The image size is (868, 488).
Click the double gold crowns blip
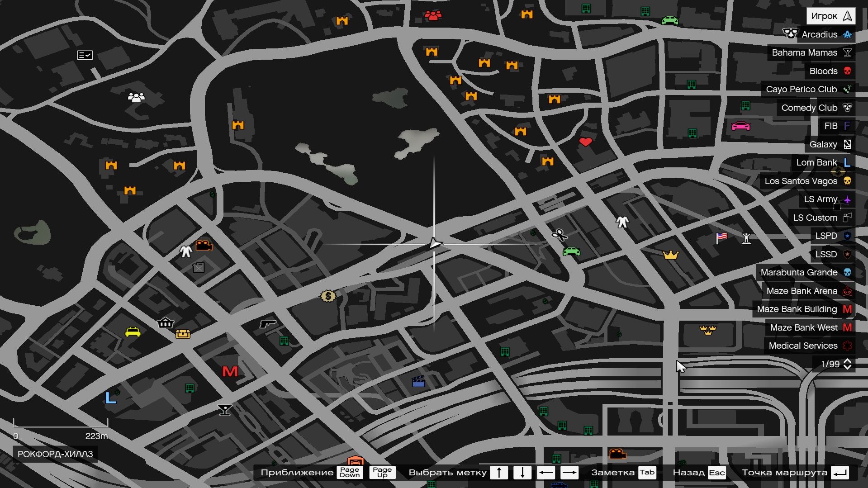(x=708, y=330)
